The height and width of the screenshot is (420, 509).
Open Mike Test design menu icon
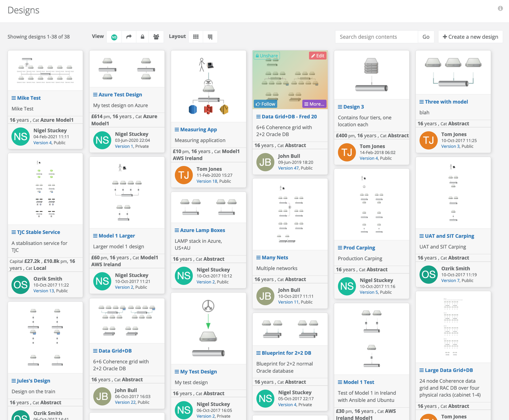point(14,98)
